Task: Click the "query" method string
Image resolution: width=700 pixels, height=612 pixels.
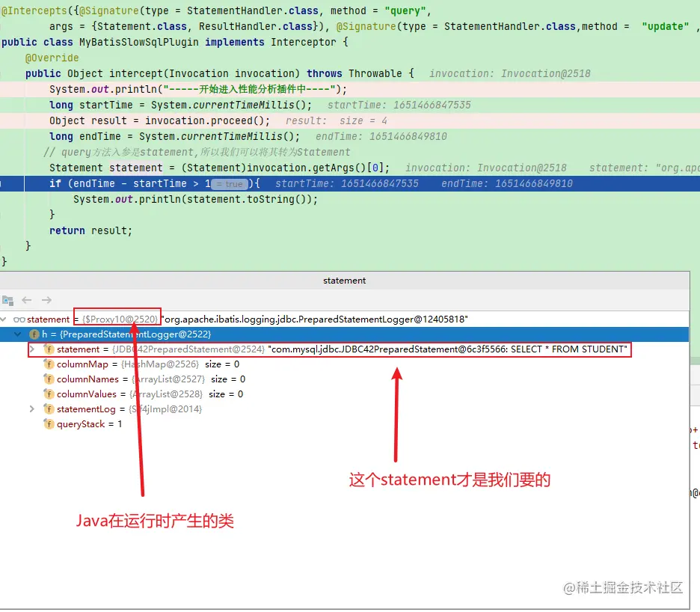Action: [x=405, y=10]
